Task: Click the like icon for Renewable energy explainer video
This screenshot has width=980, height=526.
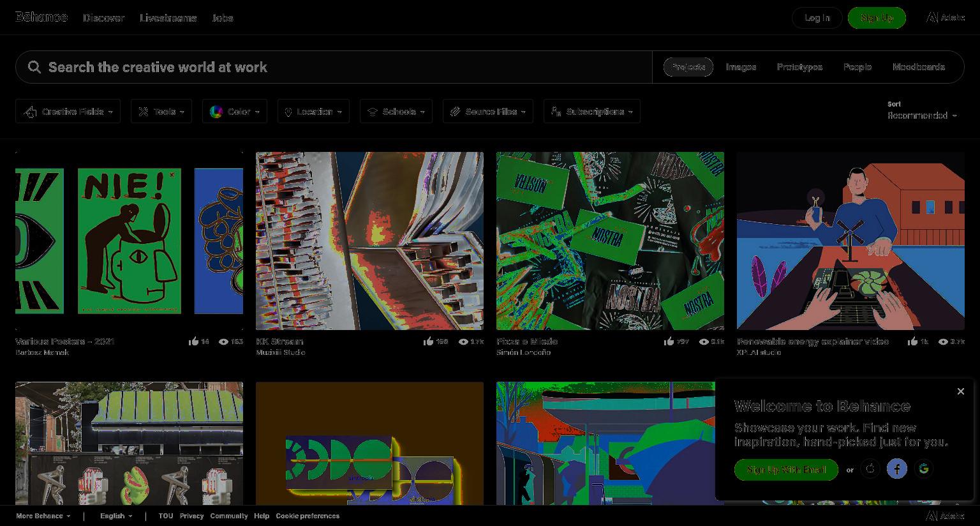Action: [x=913, y=342]
